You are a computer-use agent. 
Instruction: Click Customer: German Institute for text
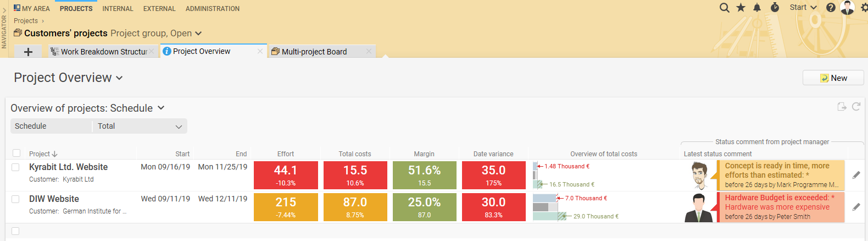point(78,211)
